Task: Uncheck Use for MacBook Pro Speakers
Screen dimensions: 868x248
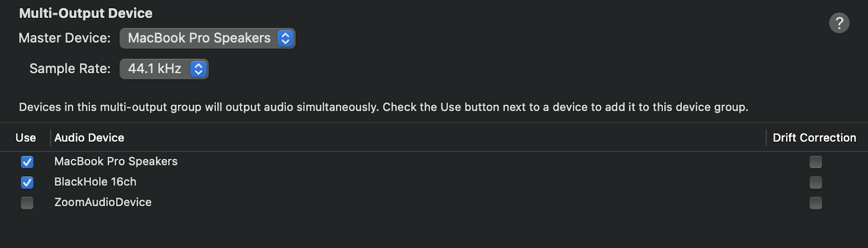Action: pyautogui.click(x=27, y=162)
